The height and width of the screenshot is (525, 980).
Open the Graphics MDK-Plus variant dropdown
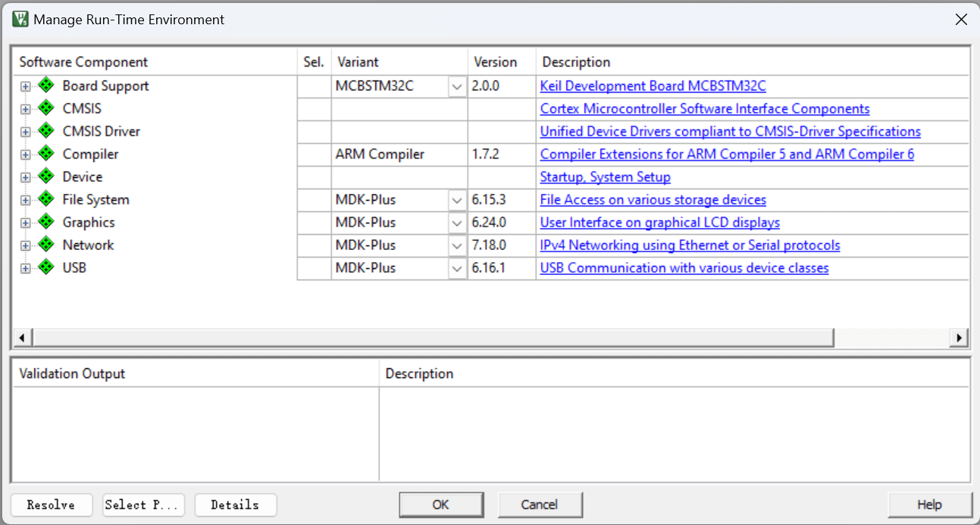457,223
